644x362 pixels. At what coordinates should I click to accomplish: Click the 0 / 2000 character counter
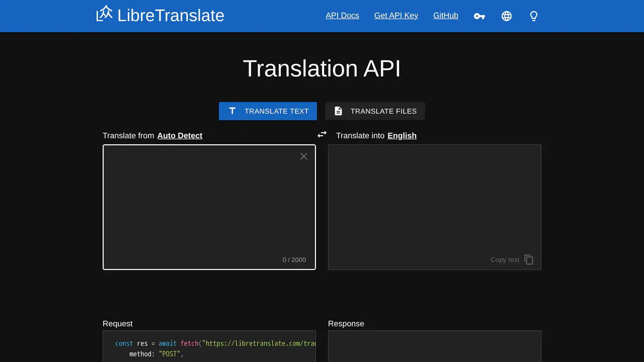click(294, 260)
